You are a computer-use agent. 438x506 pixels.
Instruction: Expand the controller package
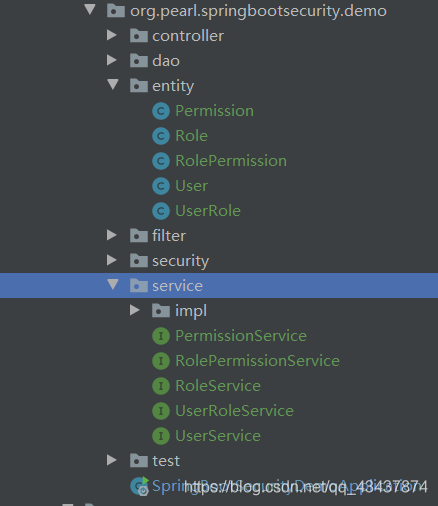coord(112,35)
